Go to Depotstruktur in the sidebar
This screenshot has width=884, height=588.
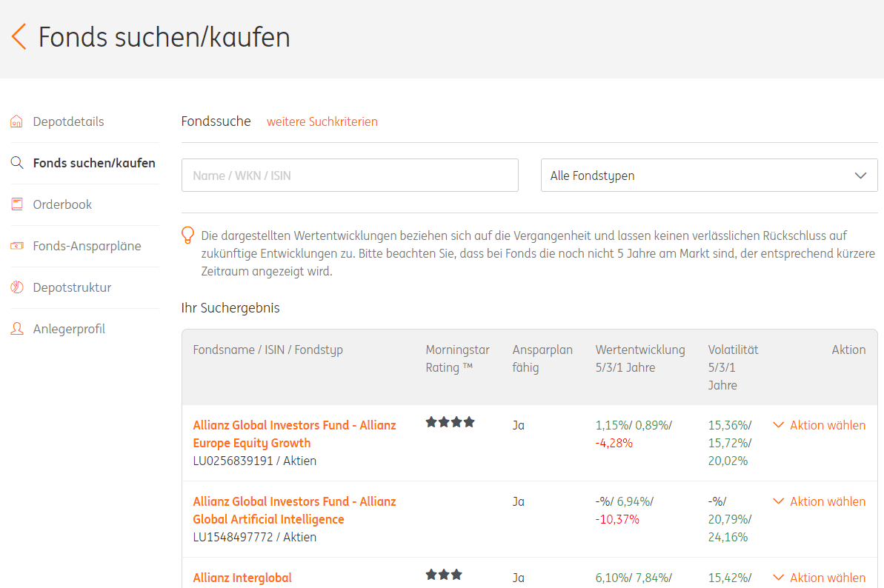pos(72,287)
